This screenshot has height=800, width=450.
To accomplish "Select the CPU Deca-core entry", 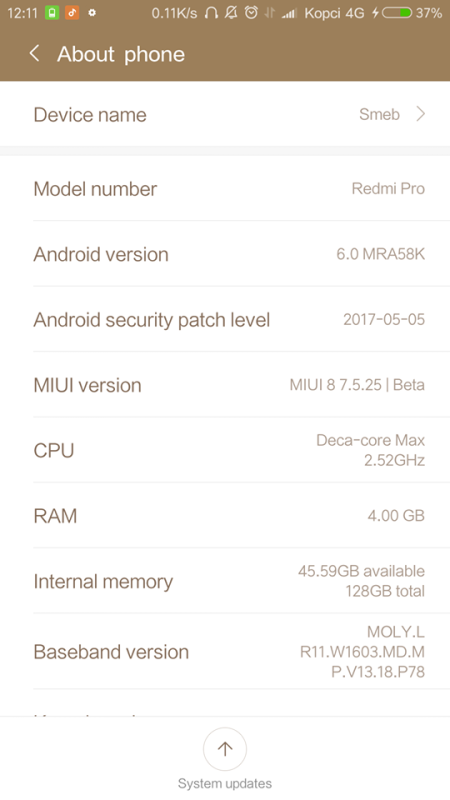I will [225, 450].
